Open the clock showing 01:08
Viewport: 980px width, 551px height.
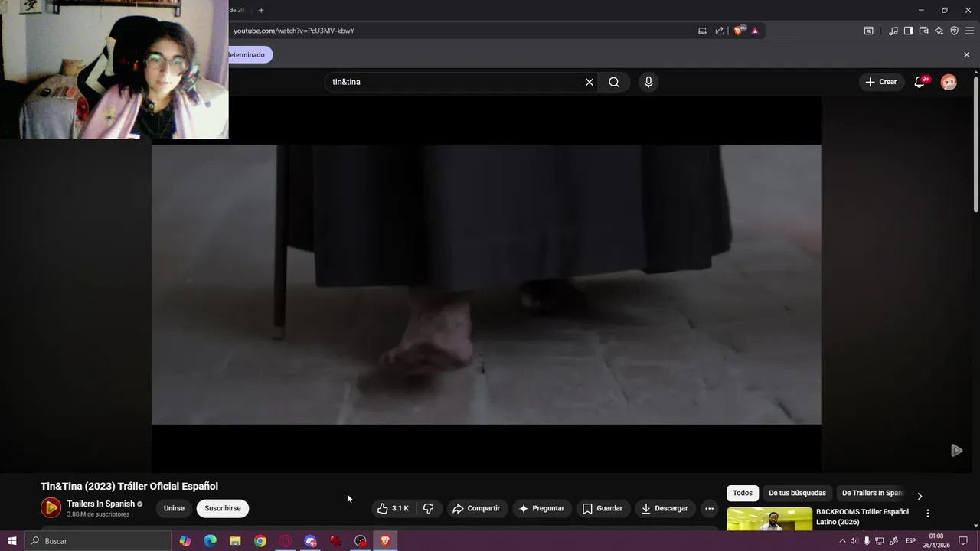pos(937,541)
